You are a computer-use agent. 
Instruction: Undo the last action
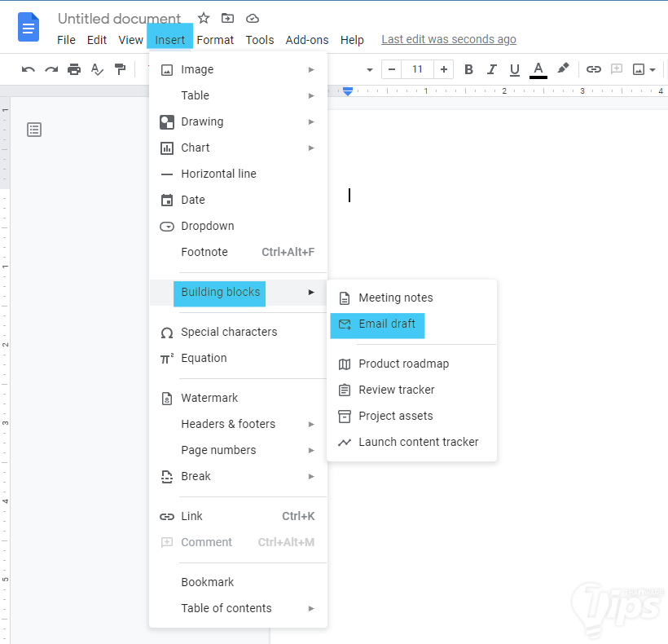[x=29, y=69]
